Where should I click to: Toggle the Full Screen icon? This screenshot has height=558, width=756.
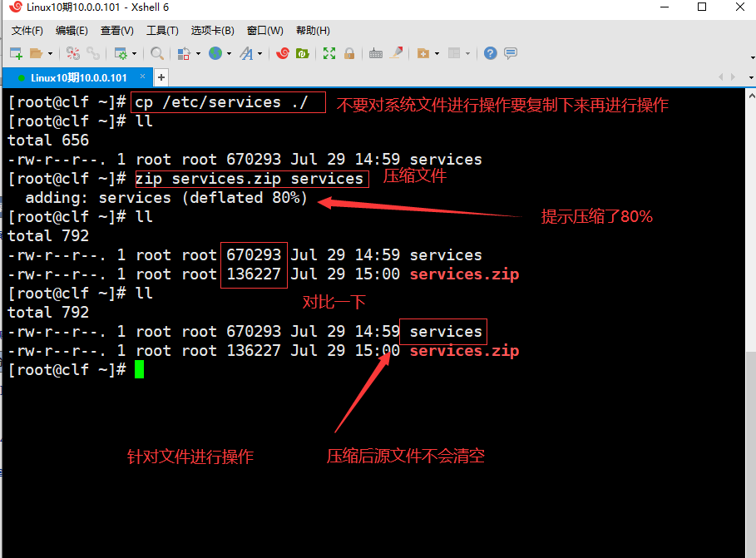coord(329,53)
